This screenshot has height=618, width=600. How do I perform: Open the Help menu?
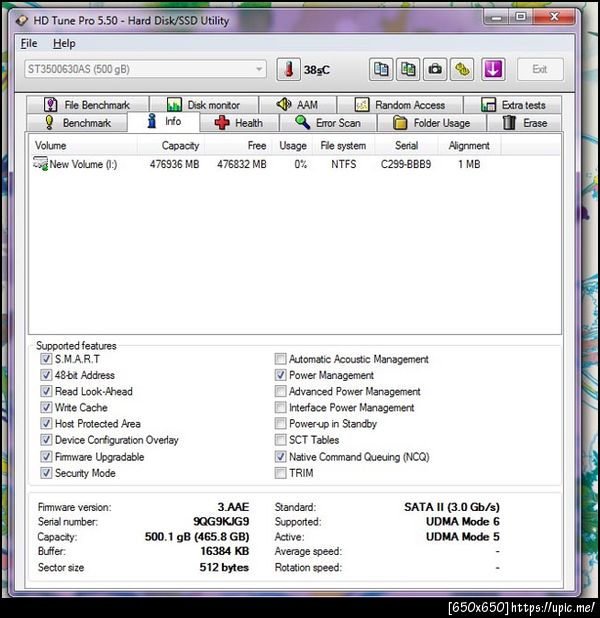point(64,43)
